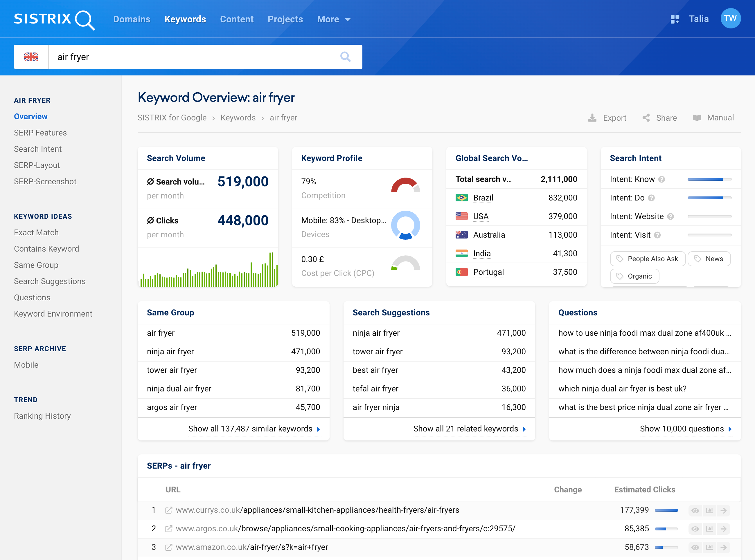Screen dimensions: 755x560
Task: Open Mobile under SERP Archive
Action: [26, 365]
